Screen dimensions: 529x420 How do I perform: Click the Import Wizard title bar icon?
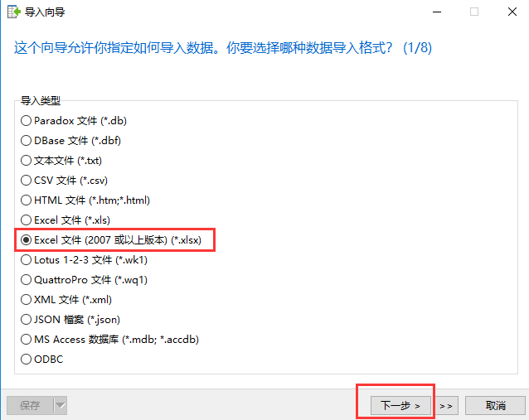(x=14, y=12)
